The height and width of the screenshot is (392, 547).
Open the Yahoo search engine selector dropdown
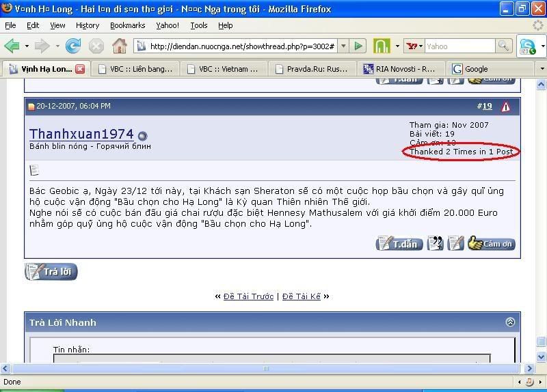point(414,46)
